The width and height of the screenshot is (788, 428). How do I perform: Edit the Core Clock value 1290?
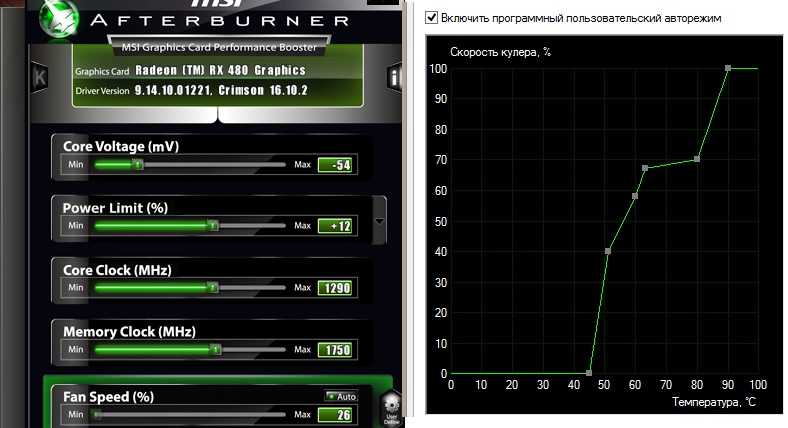click(x=336, y=288)
